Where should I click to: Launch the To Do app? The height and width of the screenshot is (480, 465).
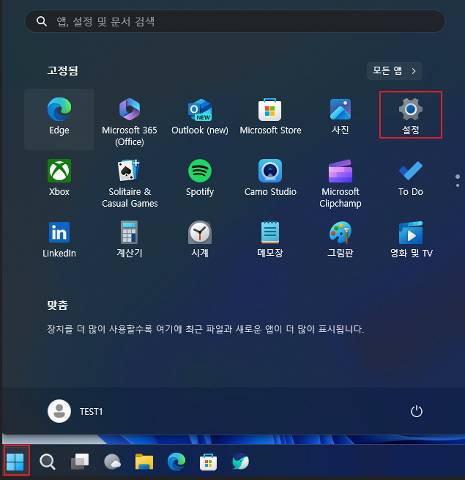click(x=411, y=178)
